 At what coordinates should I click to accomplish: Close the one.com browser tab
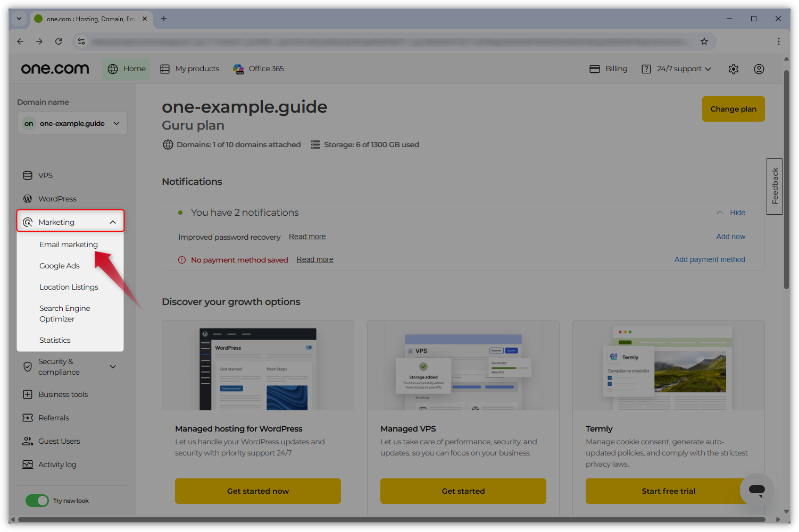coord(145,19)
